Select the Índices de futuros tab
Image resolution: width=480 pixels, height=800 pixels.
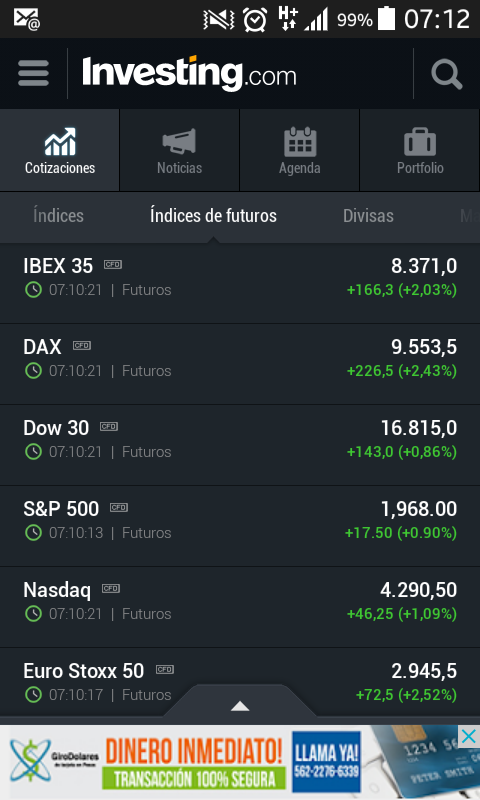pyautogui.click(x=213, y=215)
